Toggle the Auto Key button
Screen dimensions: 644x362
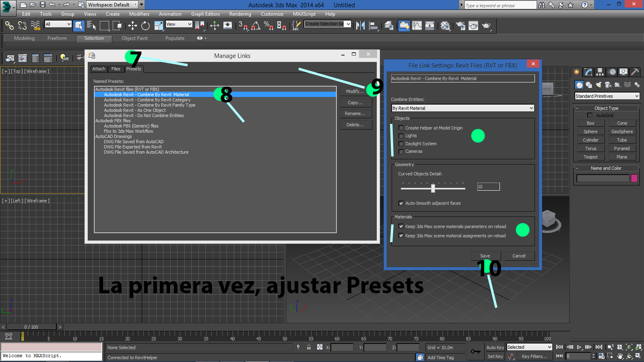495,348
